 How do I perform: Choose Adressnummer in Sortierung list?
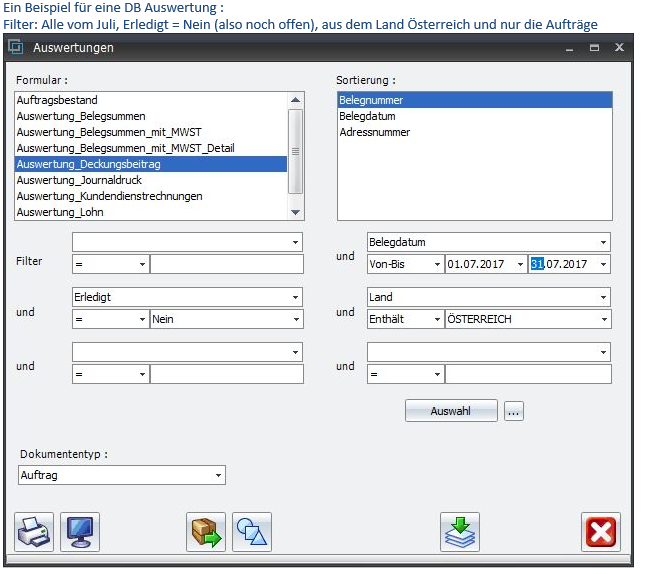tap(374, 132)
